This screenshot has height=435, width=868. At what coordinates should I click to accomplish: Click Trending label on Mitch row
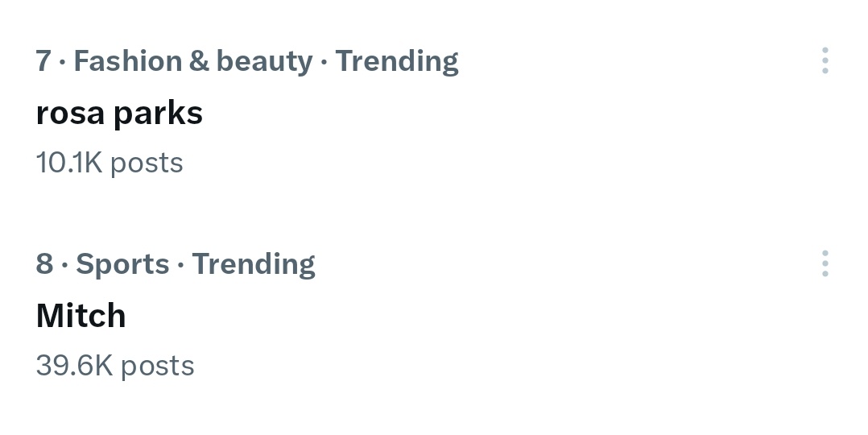tap(253, 264)
